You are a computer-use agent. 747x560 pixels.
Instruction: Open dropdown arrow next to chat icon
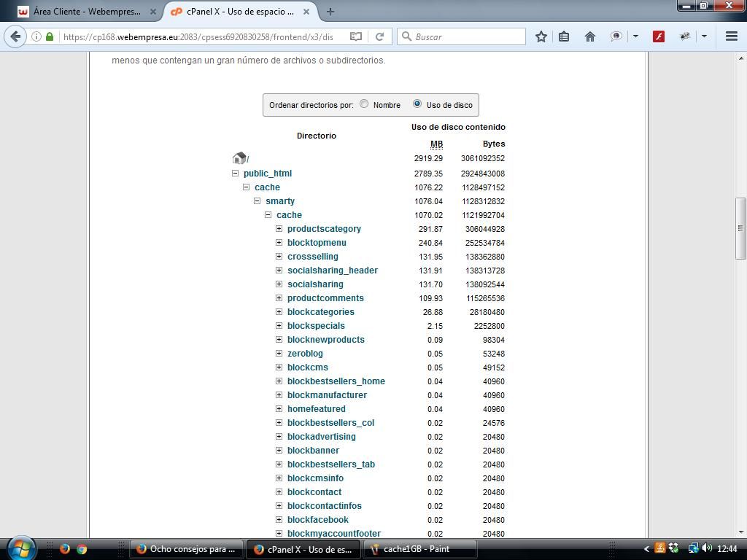(635, 36)
